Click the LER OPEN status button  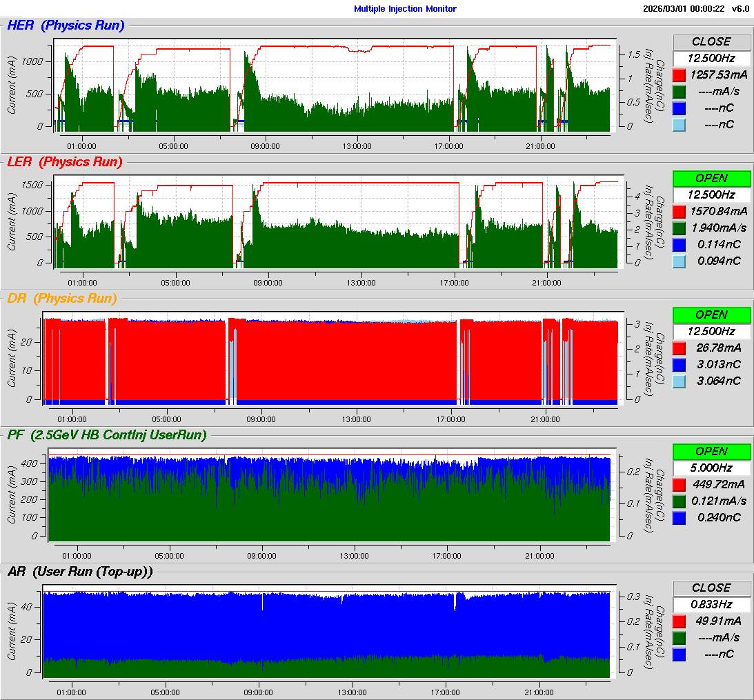[x=712, y=179]
